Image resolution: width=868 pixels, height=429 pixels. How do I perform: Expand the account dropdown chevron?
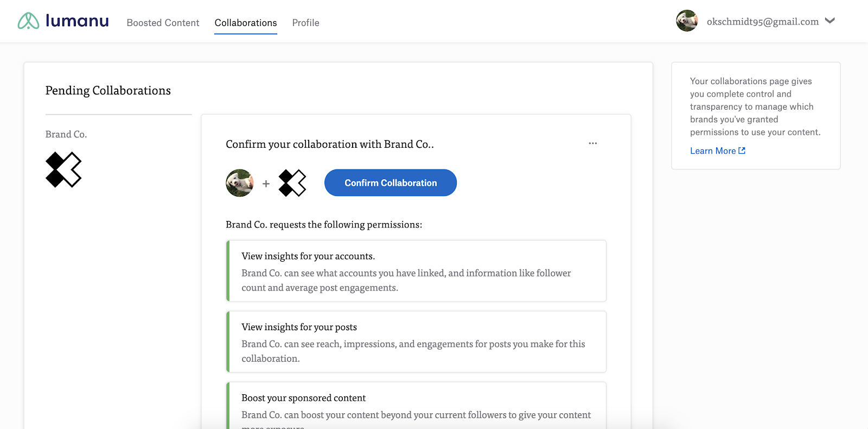point(830,21)
